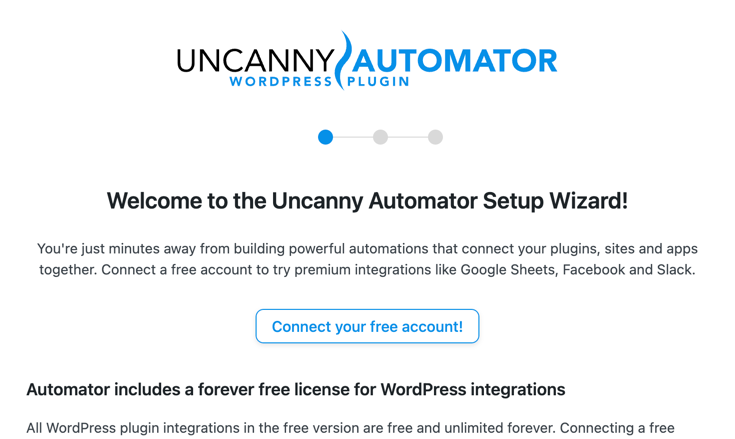The image size is (735, 439).
Task: Go to the third wizard step dot
Action: [x=435, y=137]
